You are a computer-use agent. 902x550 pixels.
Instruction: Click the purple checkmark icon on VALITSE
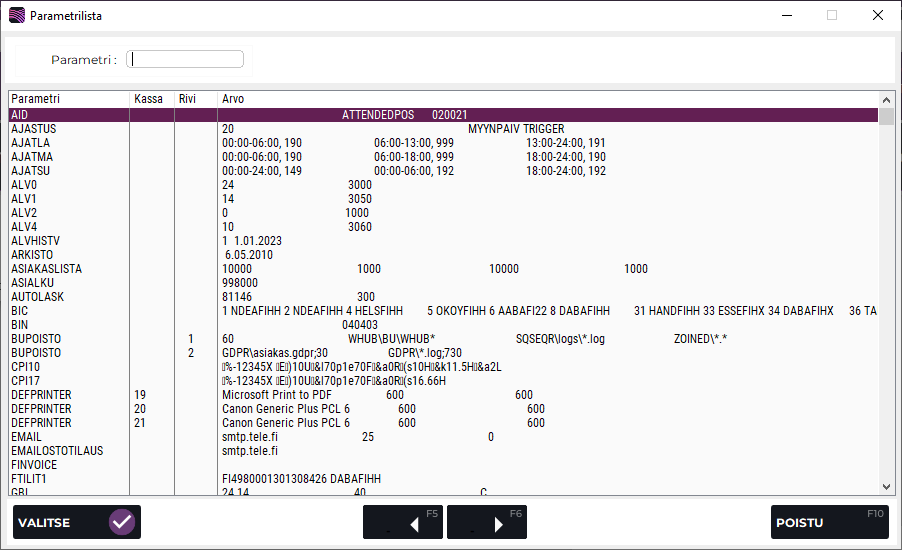(121, 522)
